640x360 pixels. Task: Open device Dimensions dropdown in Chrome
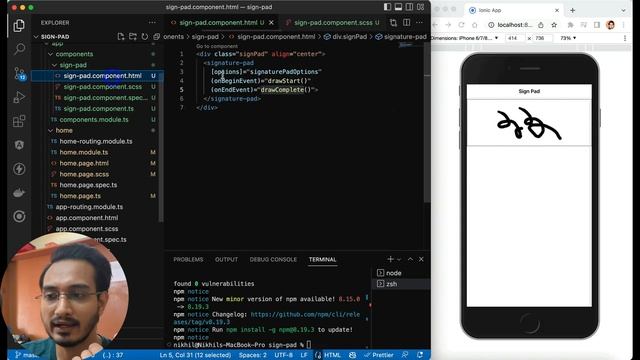[465, 38]
